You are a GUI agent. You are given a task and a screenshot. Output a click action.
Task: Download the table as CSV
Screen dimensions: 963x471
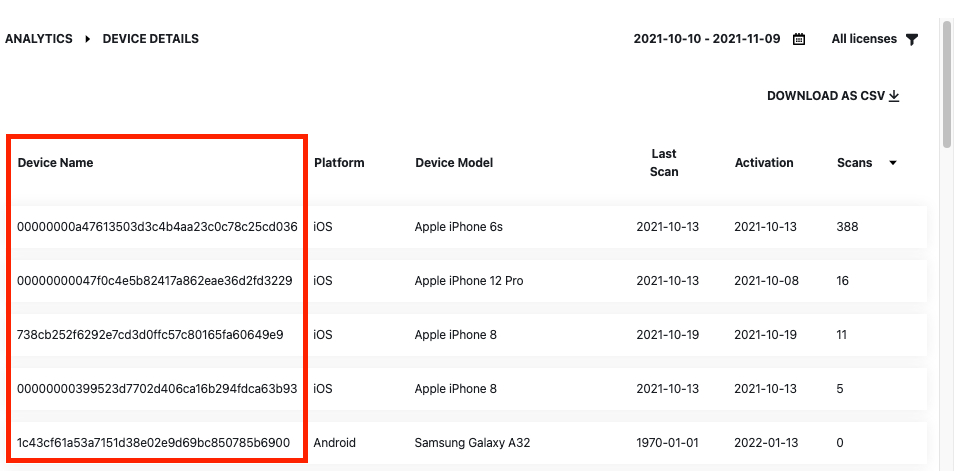833,96
